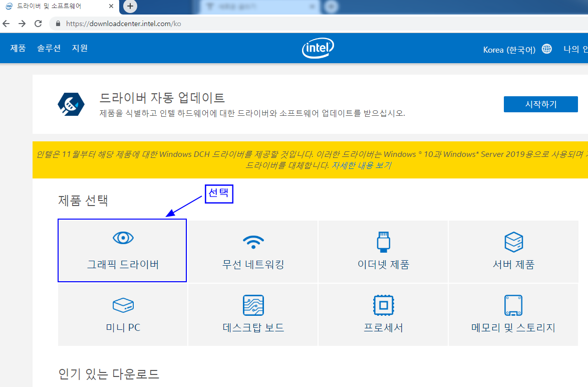The image size is (588, 387).
Task: Go forward with browser forward arrow
Action: click(x=22, y=24)
